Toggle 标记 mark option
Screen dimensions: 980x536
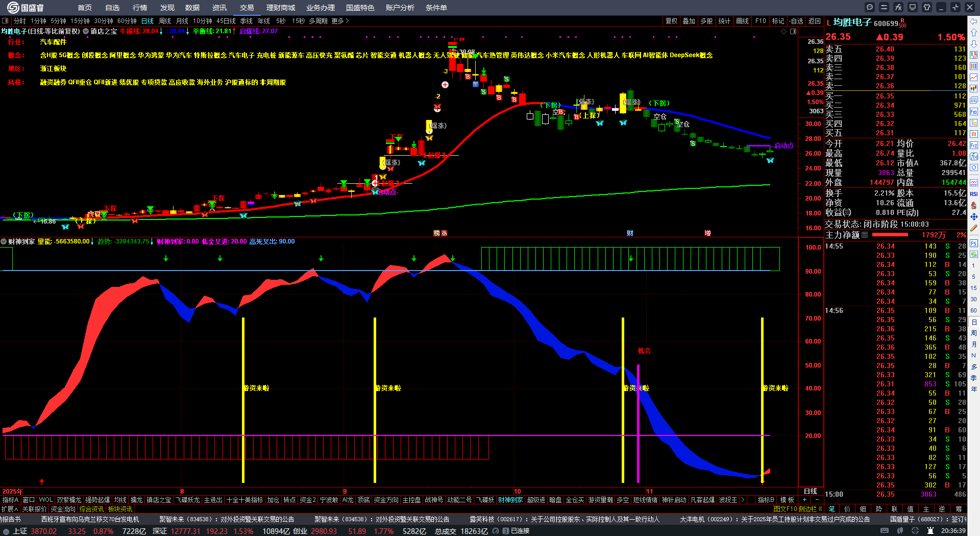click(x=778, y=21)
